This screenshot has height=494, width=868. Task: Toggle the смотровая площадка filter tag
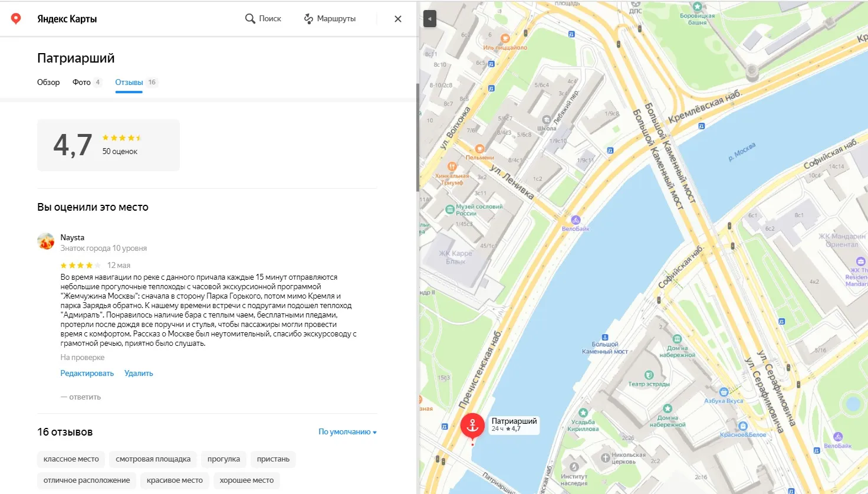[153, 459]
